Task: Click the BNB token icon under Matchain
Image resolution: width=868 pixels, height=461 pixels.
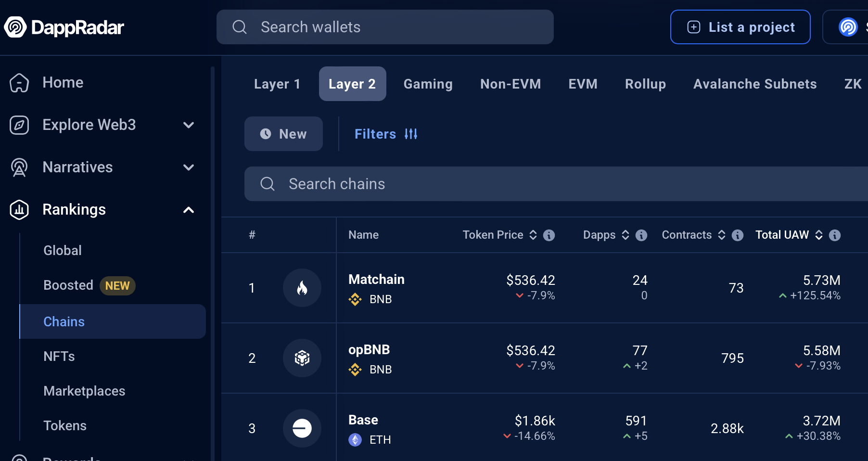Action: [x=355, y=299]
